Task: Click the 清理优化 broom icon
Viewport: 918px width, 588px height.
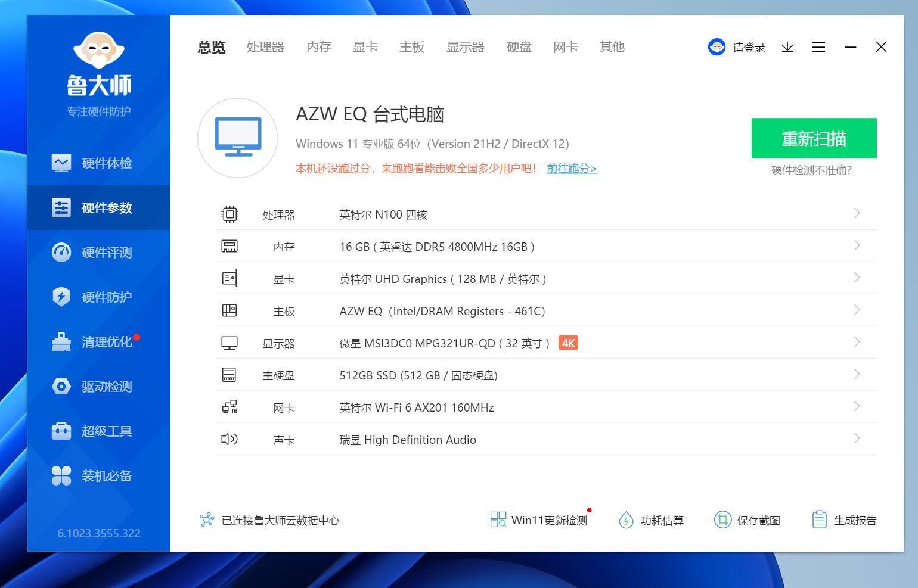Action: (x=61, y=341)
